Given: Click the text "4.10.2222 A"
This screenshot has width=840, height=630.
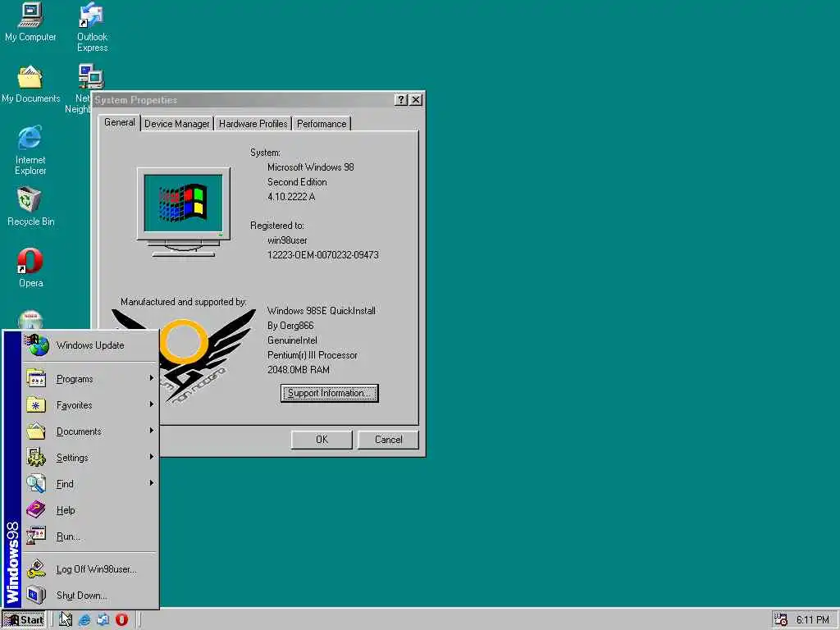Looking at the screenshot, I should pos(291,197).
